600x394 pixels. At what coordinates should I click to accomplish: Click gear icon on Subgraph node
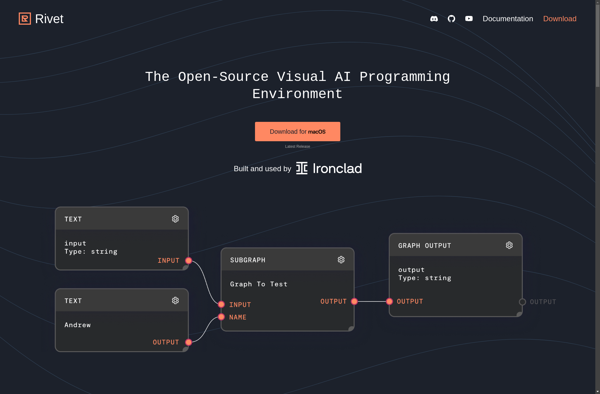click(341, 260)
